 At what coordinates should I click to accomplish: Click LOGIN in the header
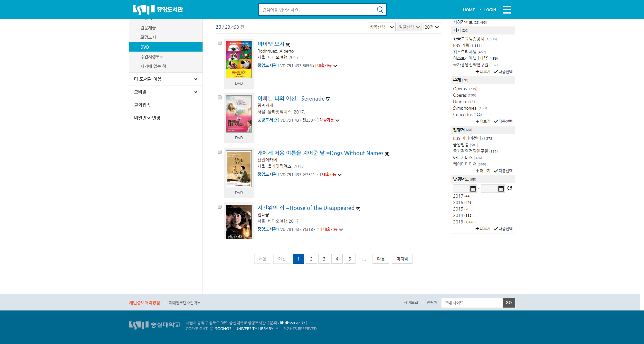(x=490, y=10)
